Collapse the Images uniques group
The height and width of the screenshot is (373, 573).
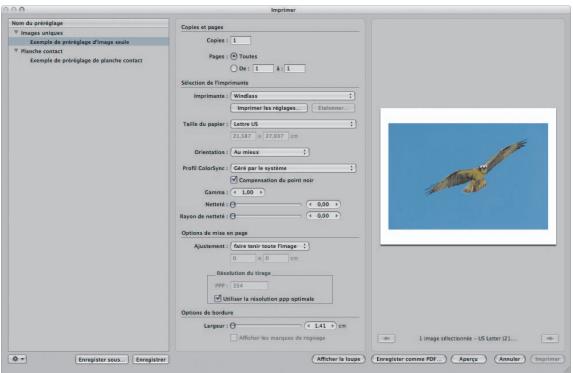[x=16, y=33]
